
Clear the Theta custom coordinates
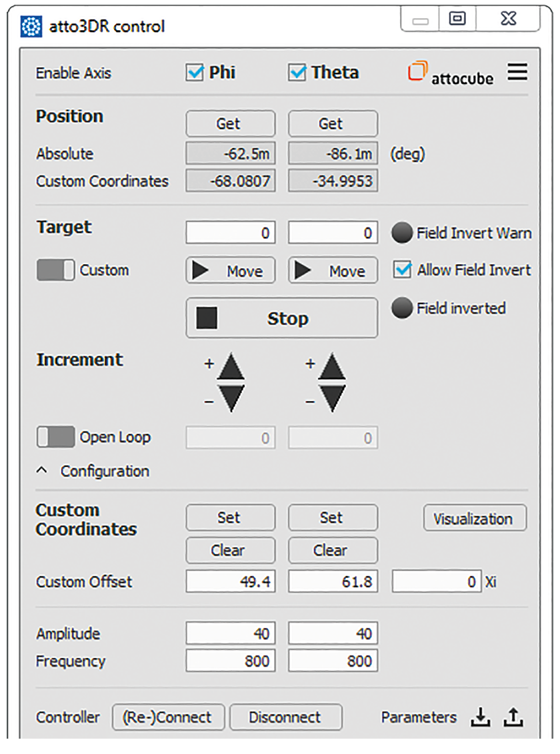click(x=333, y=550)
